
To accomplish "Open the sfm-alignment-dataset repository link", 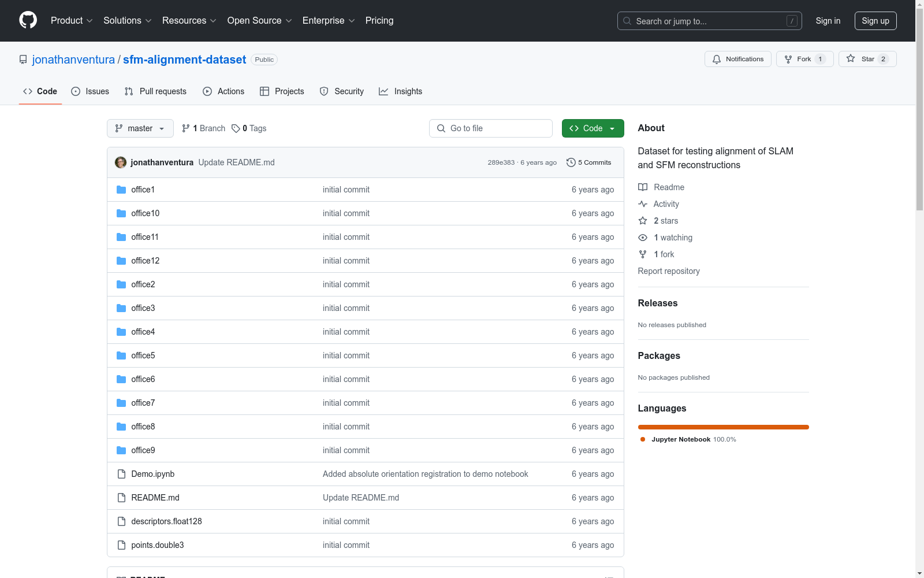I will coord(184,60).
